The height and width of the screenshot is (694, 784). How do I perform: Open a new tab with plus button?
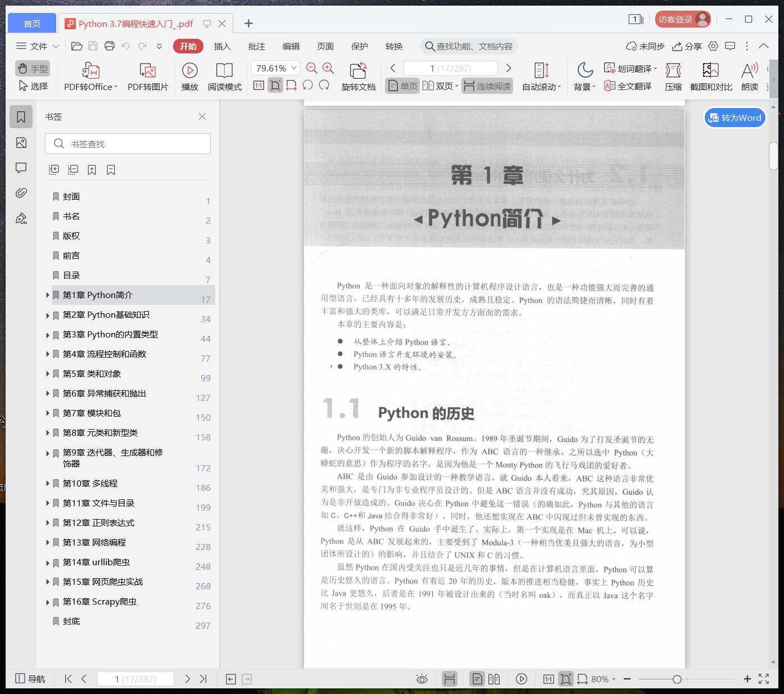[x=248, y=23]
